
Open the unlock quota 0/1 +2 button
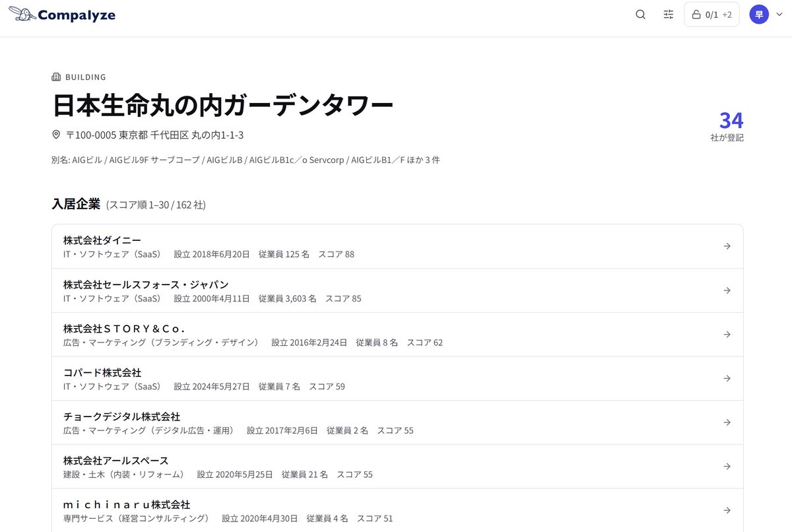[711, 15]
